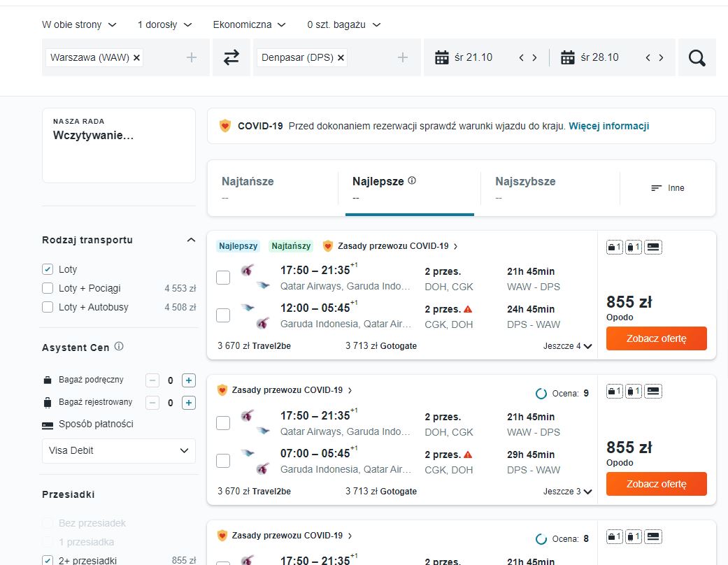Increase Bagaż podręczny count
Image resolution: width=728 pixels, height=565 pixels.
pos(189,380)
